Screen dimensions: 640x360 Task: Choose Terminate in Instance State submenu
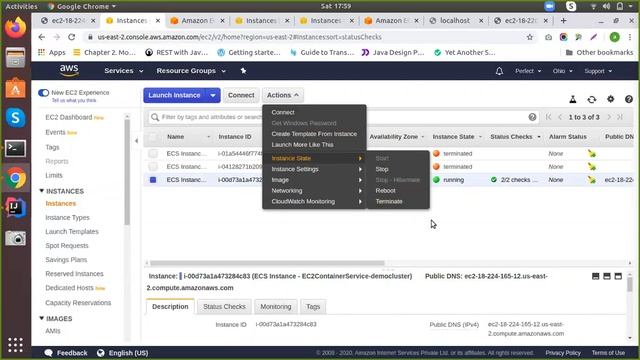389,201
